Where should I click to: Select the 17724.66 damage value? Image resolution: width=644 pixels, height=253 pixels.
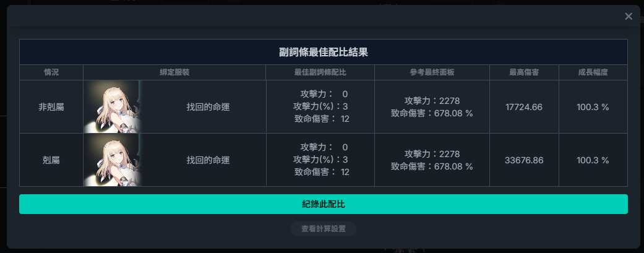click(523, 107)
